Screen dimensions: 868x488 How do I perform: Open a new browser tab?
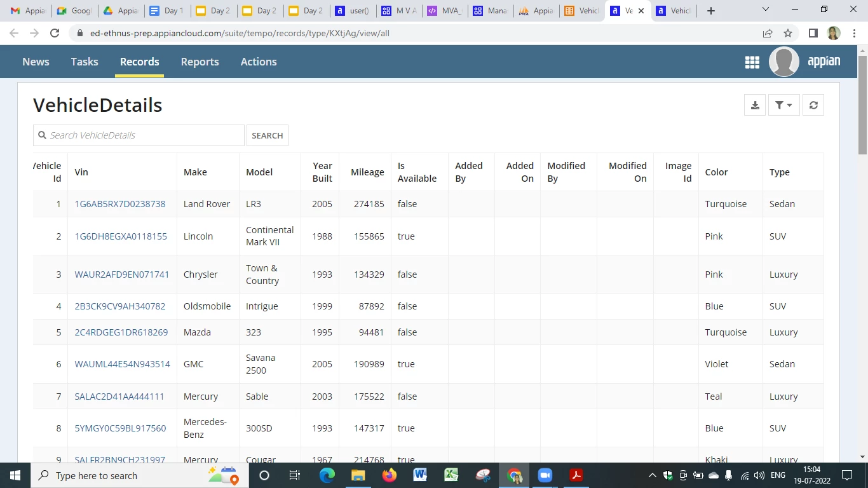click(711, 11)
